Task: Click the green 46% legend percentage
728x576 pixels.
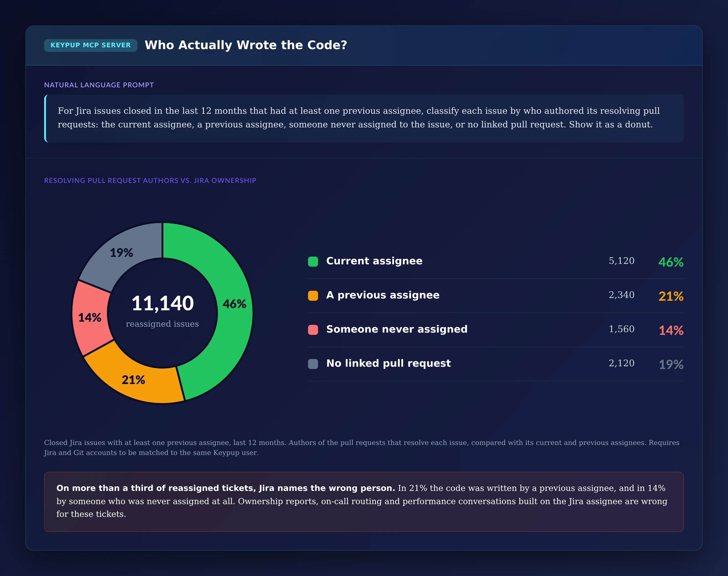Action: (671, 262)
